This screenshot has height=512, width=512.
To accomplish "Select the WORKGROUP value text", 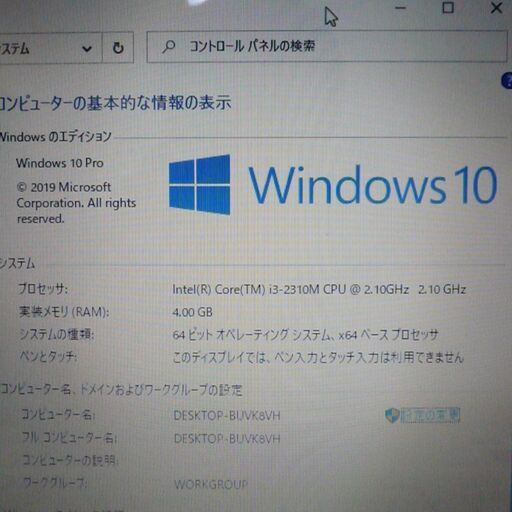I will (211, 484).
